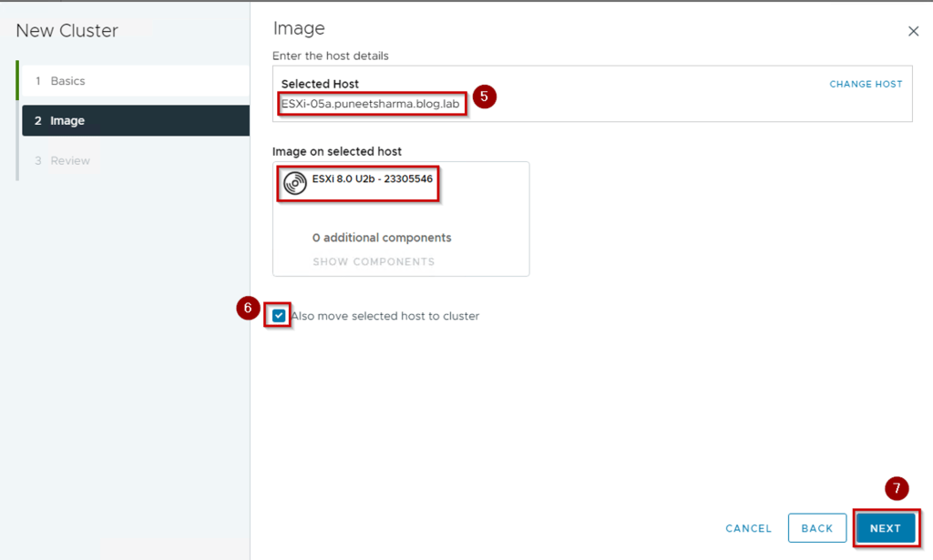Image resolution: width=933 pixels, height=560 pixels.
Task: Toggle the move selected host to cluster checkbox
Action: (279, 316)
